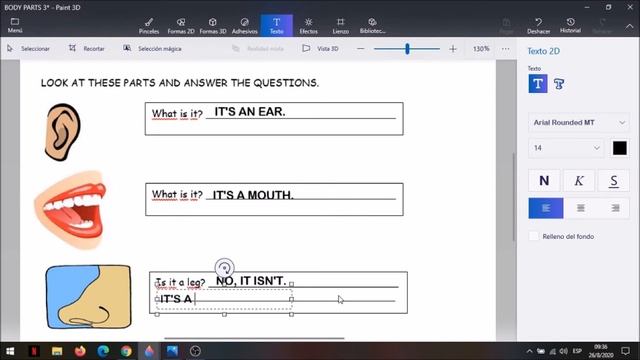
Task: Open the Menú button
Action: [15, 25]
